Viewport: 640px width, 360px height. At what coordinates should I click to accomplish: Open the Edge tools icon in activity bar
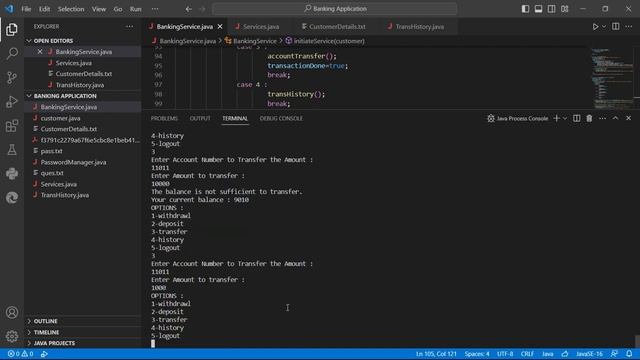coord(12,198)
